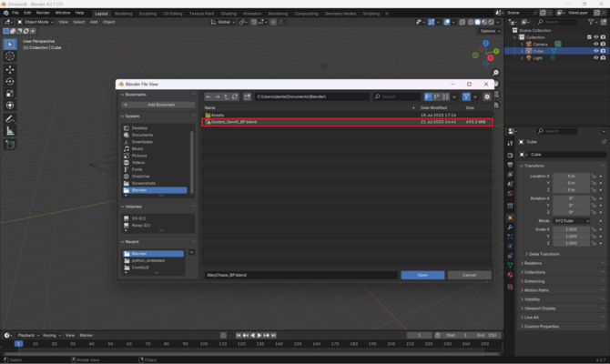The width and height of the screenshot is (610, 364).
Task: Open the Object Data properties tab
Action: tap(510, 265)
